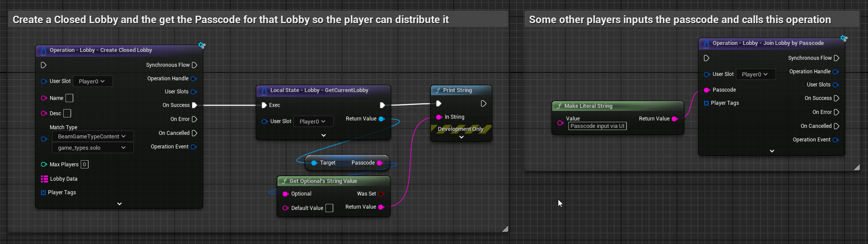Open the game_types.solo dropdown
This screenshot has width=868, height=244.
click(x=92, y=148)
